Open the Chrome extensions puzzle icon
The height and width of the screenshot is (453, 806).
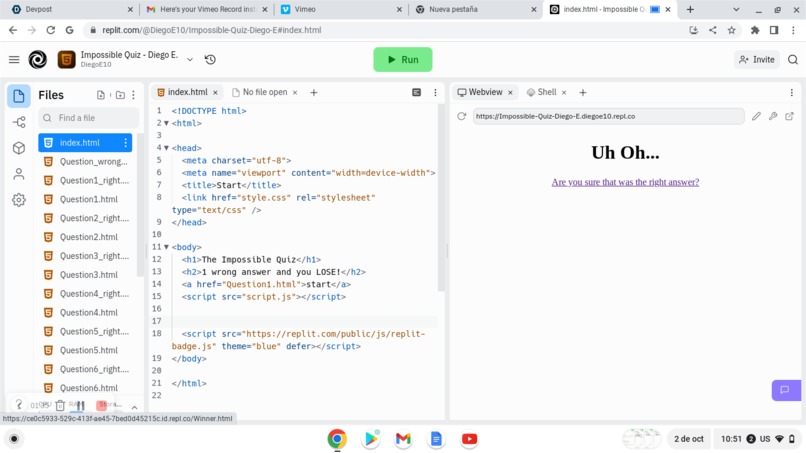(x=755, y=30)
